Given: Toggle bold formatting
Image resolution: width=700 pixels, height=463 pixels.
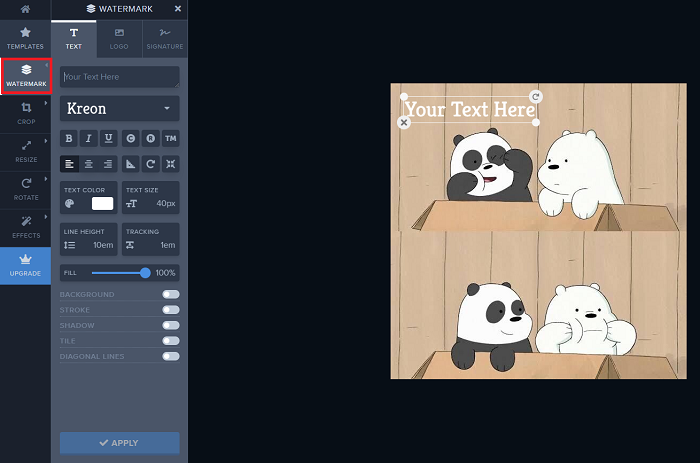Looking at the screenshot, I should coord(69,138).
